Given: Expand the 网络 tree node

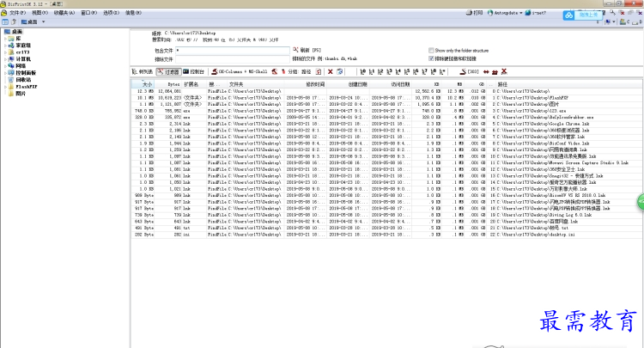Looking at the screenshot, I should tap(6, 66).
